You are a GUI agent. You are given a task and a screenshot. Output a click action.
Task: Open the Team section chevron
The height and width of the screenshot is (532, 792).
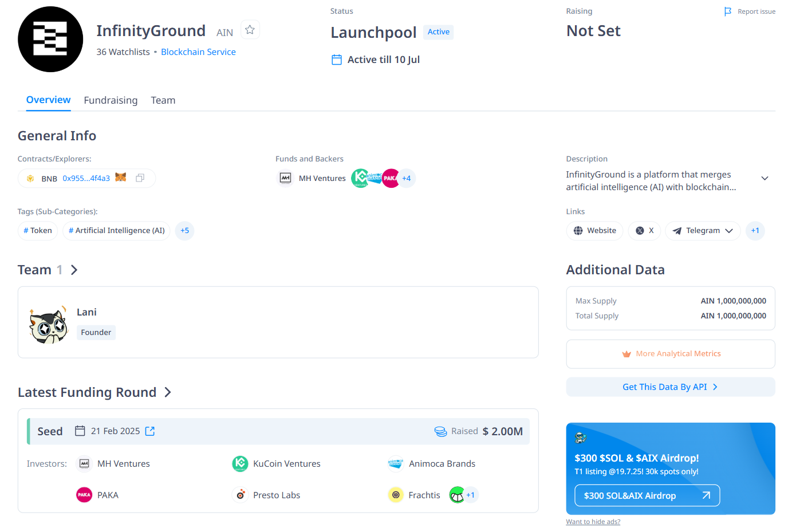(74, 270)
